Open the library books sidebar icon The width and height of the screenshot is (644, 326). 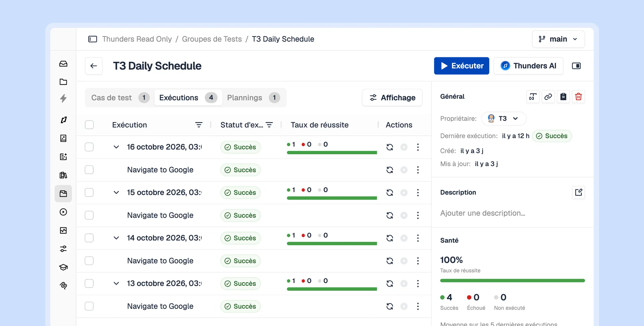pyautogui.click(x=63, y=175)
